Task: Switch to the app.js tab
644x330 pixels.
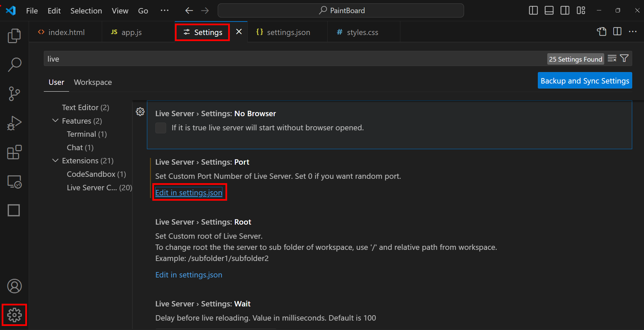Action: 138,32
